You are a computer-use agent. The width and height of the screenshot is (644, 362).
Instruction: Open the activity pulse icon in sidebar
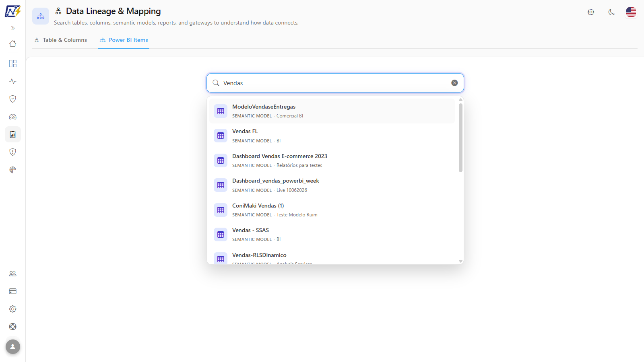tap(13, 81)
